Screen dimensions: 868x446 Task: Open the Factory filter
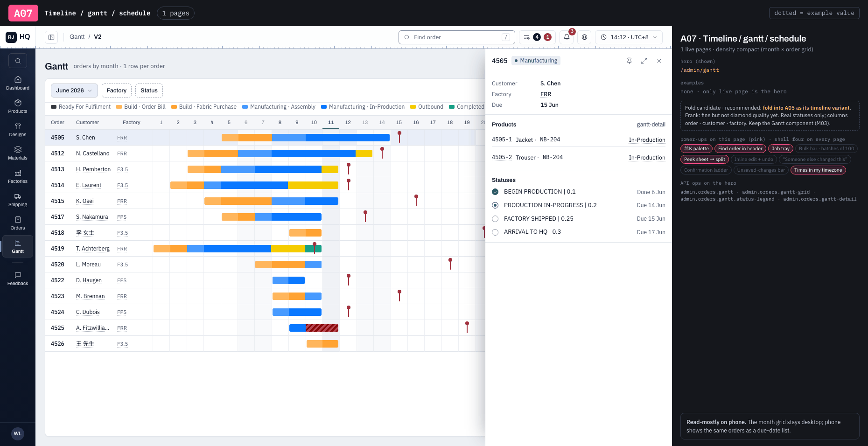(x=117, y=91)
